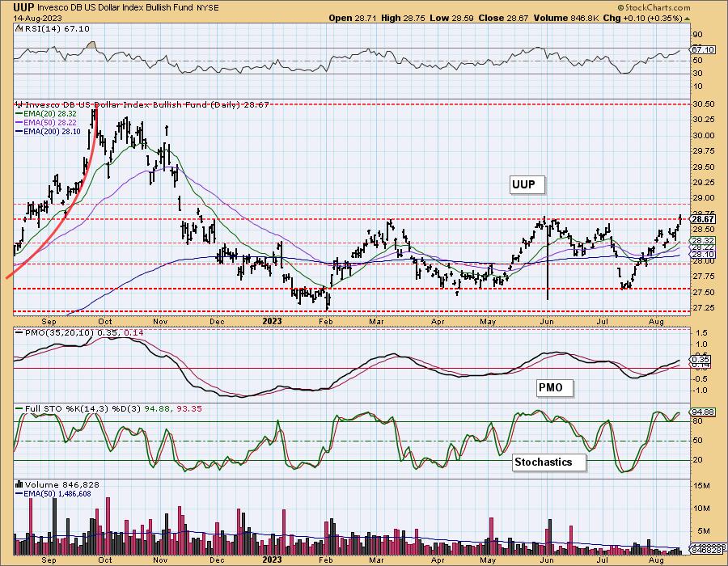Click the Jun label on bottom date axis
Viewport: 728px width, 566px height.
(x=547, y=560)
